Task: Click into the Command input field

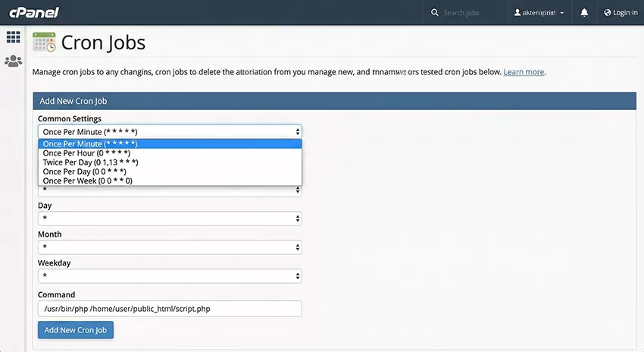Action: pos(170,309)
